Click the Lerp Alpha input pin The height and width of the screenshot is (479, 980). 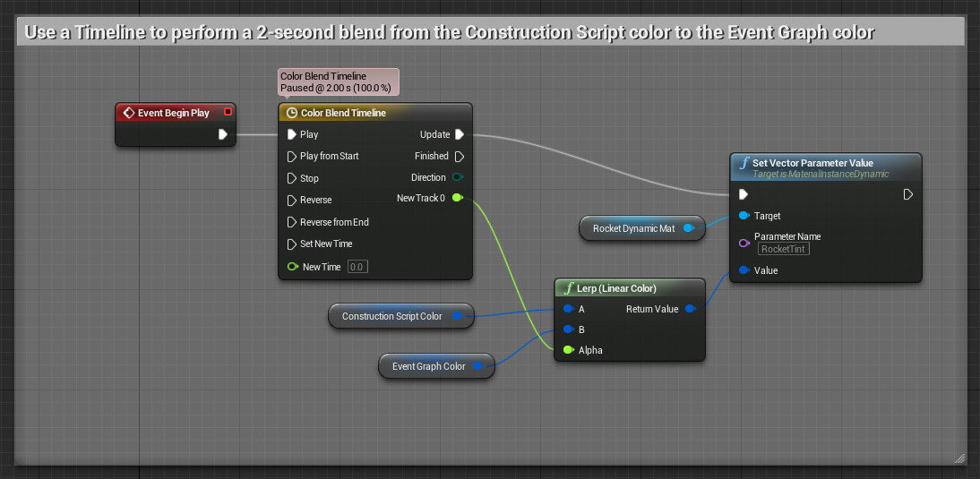pyautogui.click(x=567, y=350)
